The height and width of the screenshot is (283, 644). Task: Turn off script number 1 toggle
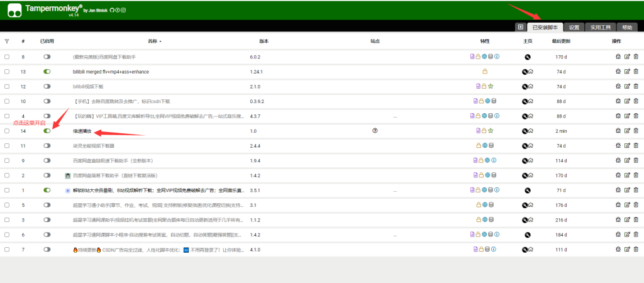coord(47,190)
